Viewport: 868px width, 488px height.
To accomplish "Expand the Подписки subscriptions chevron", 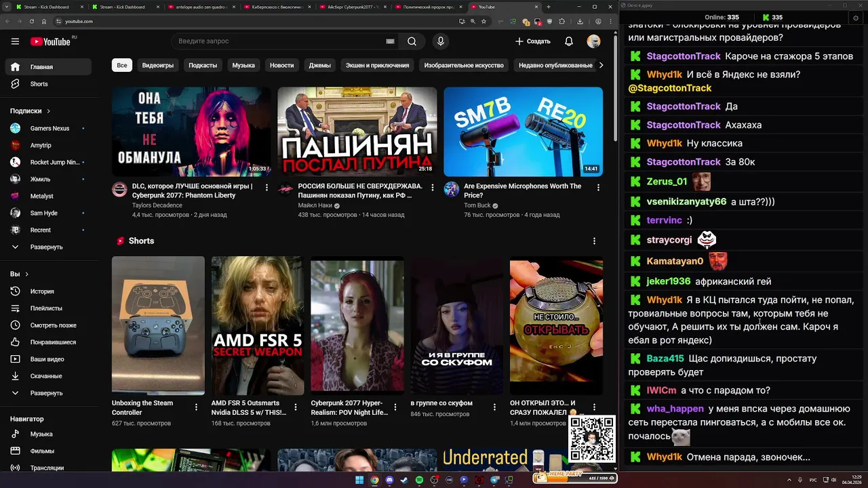I will coord(49,111).
